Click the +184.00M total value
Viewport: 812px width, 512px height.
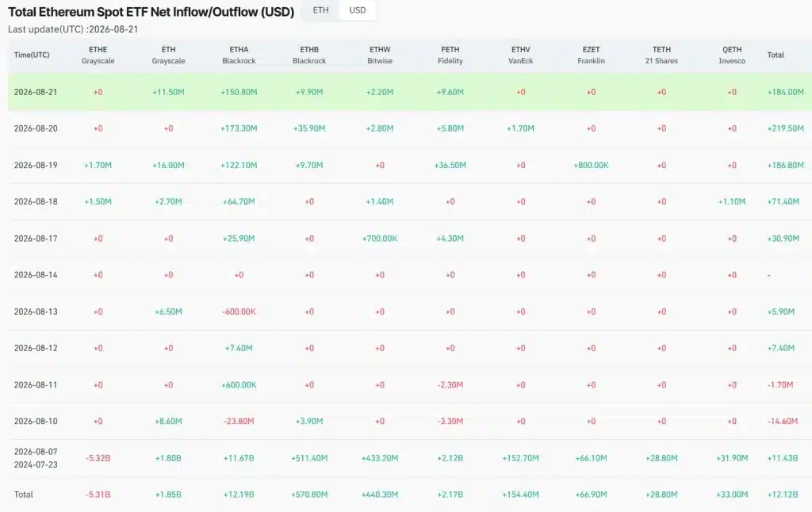click(x=785, y=92)
